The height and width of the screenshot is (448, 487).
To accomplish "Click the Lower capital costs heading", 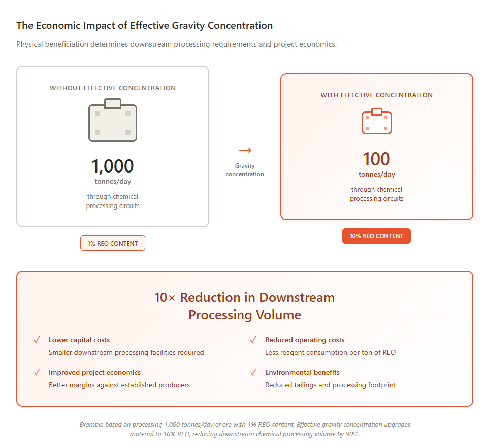I will pos(79,340).
